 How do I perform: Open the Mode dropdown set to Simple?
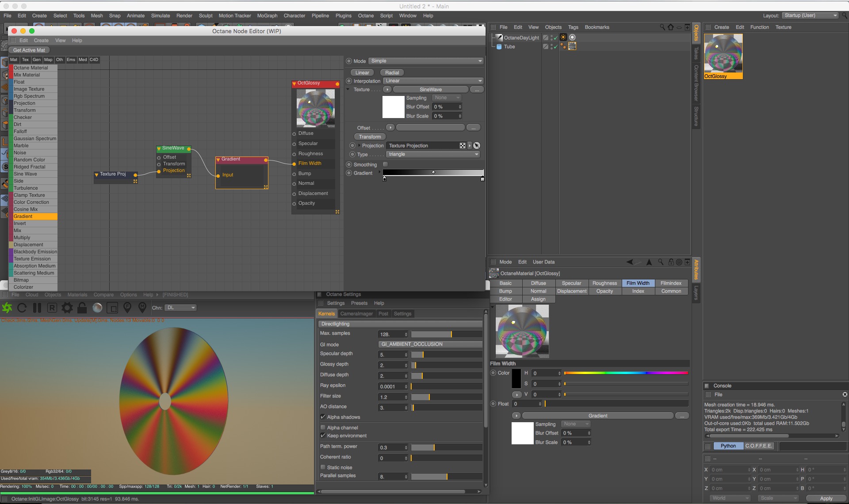(426, 61)
